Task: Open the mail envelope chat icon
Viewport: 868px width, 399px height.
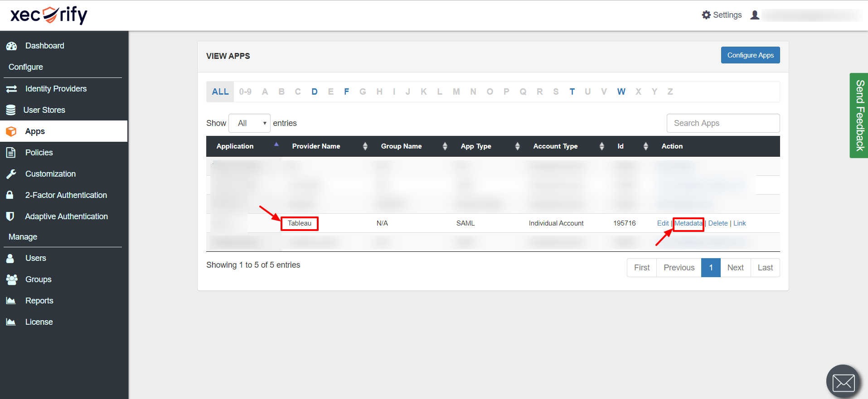Action: pos(843,382)
